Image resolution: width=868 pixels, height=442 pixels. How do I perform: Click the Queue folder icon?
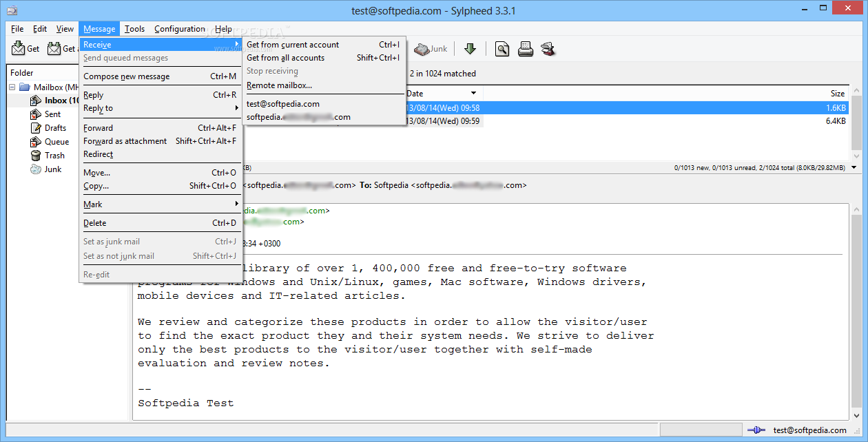(36, 142)
